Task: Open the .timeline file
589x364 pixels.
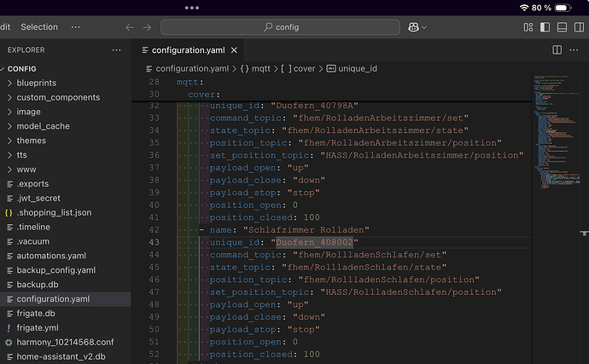Action: click(33, 227)
